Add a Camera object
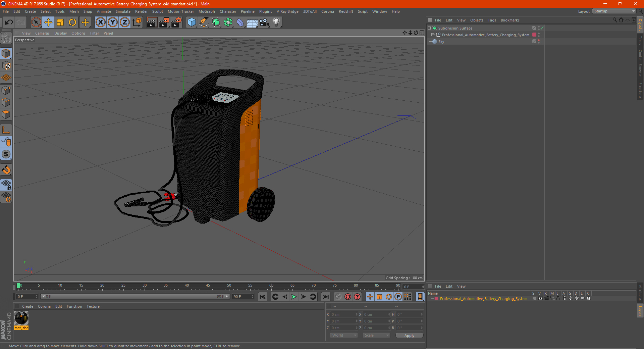 [x=264, y=22]
